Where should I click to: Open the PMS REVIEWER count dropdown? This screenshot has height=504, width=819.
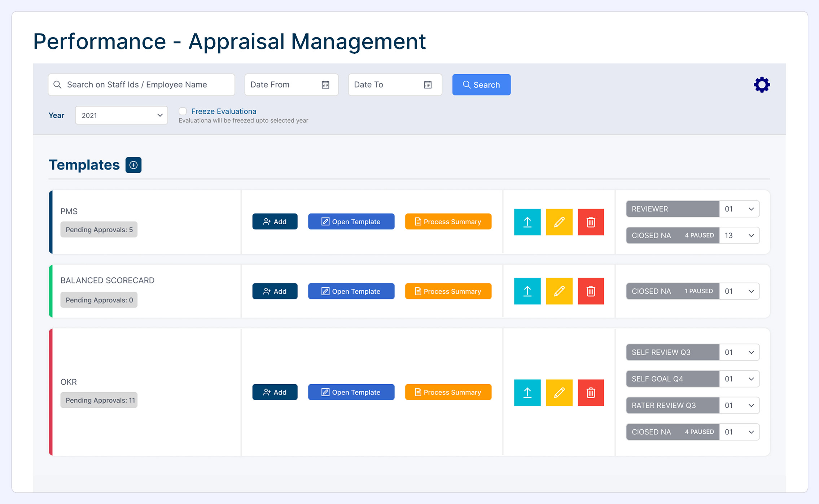tap(739, 209)
